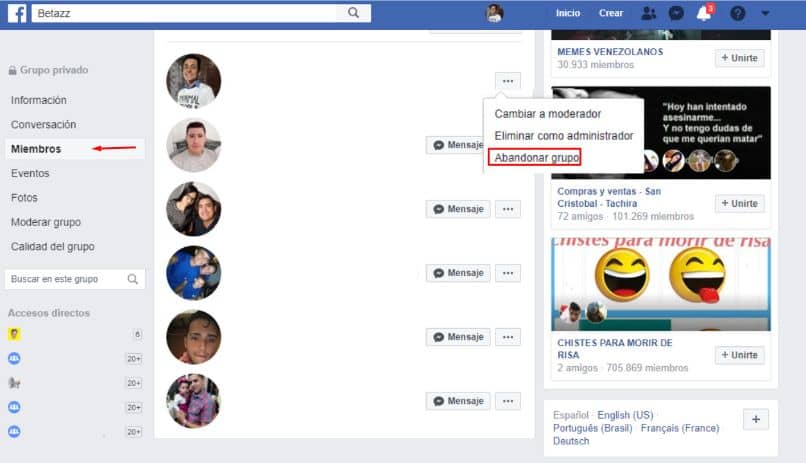Open help question mark icon
Image resolution: width=806 pixels, height=463 pixels.
pyautogui.click(x=738, y=13)
